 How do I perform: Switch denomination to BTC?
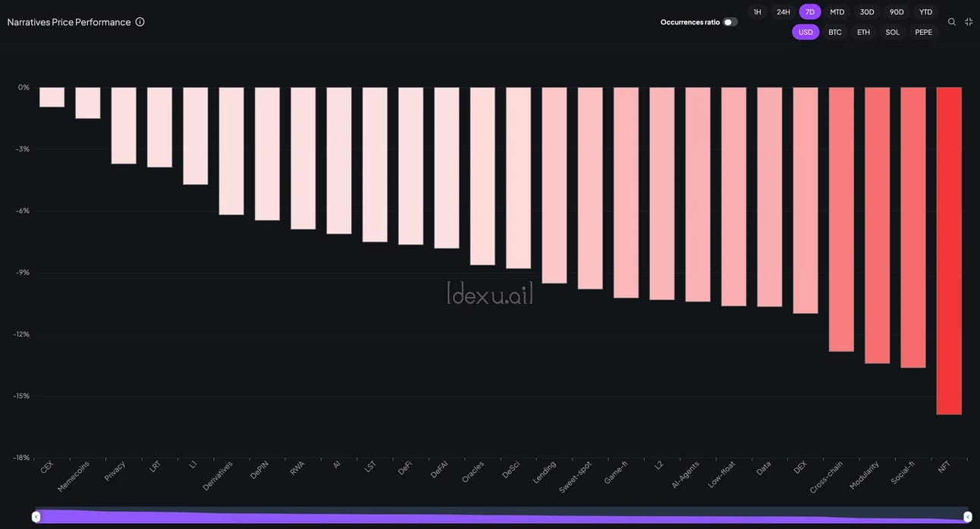835,32
